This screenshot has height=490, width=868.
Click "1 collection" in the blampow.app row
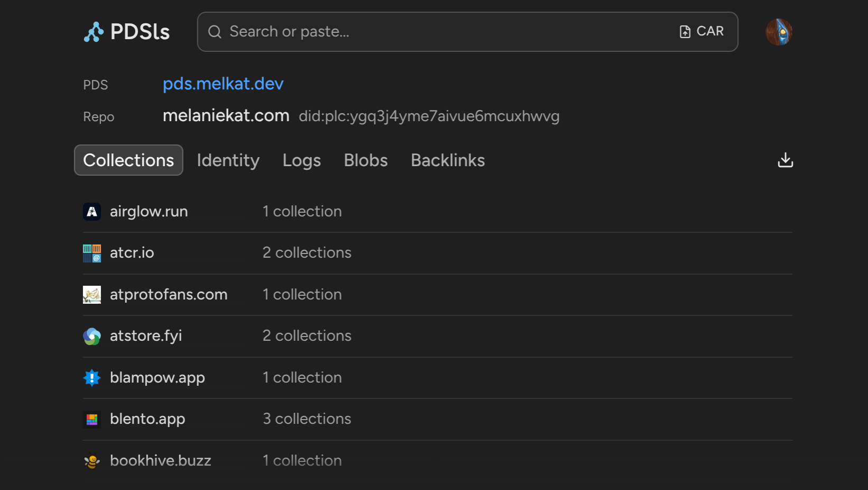point(302,377)
